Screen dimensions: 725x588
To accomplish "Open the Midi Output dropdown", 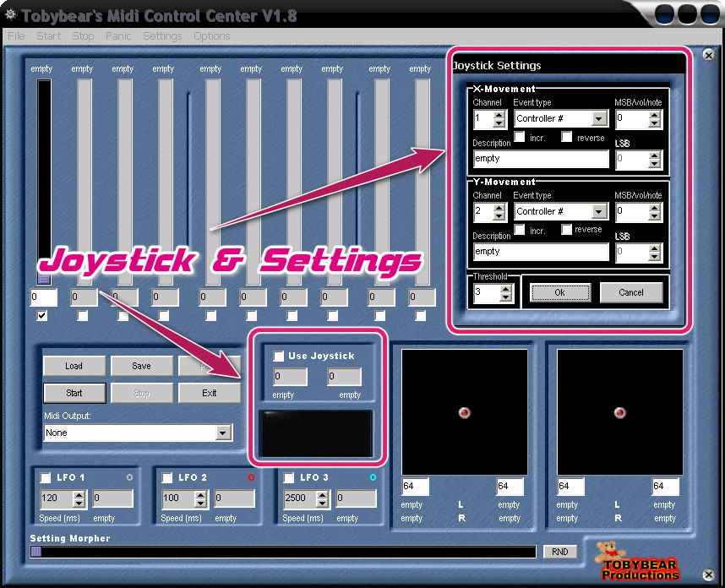I will point(223,433).
